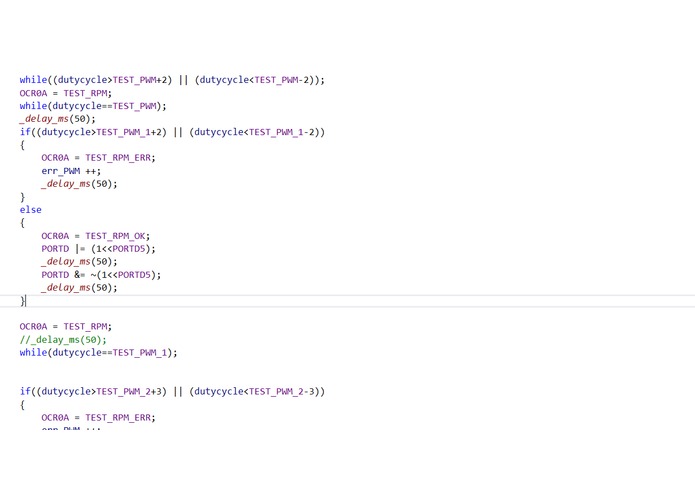Screen dimensions: 695x494
Task: Click the 'PORTD &= ~(1<<PORTD5);' line
Action: pos(101,275)
